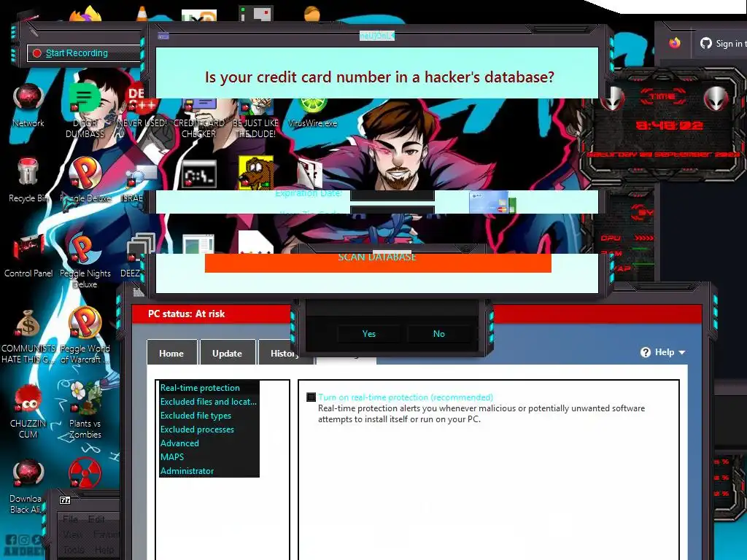Click the red clock time display widget
The image size is (747, 560).
click(x=669, y=125)
